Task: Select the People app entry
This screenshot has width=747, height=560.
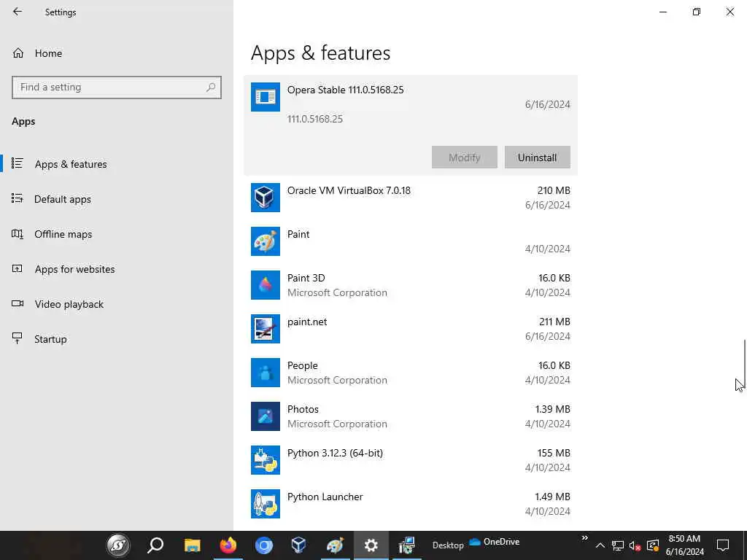Action: pos(411,373)
